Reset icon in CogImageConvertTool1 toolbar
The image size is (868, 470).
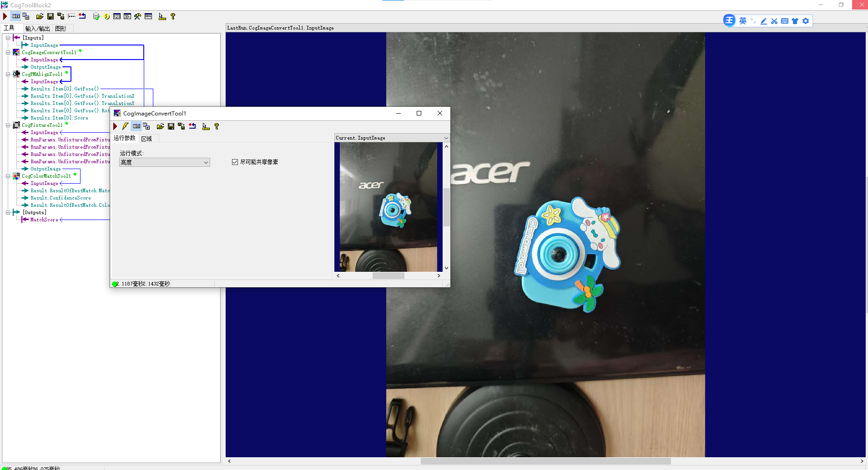point(192,126)
